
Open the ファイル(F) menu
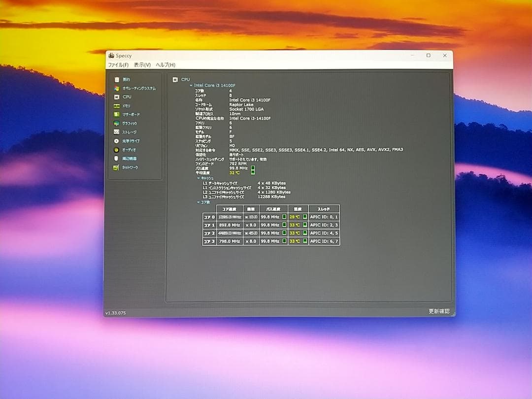(118, 65)
